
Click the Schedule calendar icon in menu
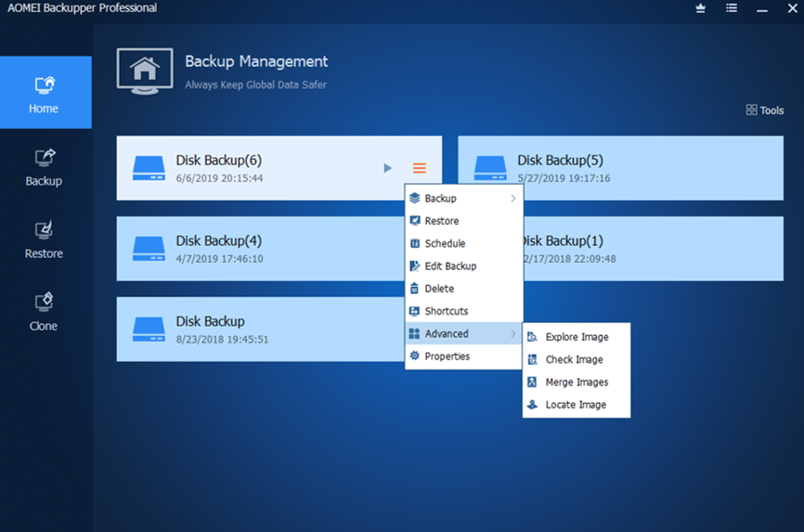click(415, 243)
